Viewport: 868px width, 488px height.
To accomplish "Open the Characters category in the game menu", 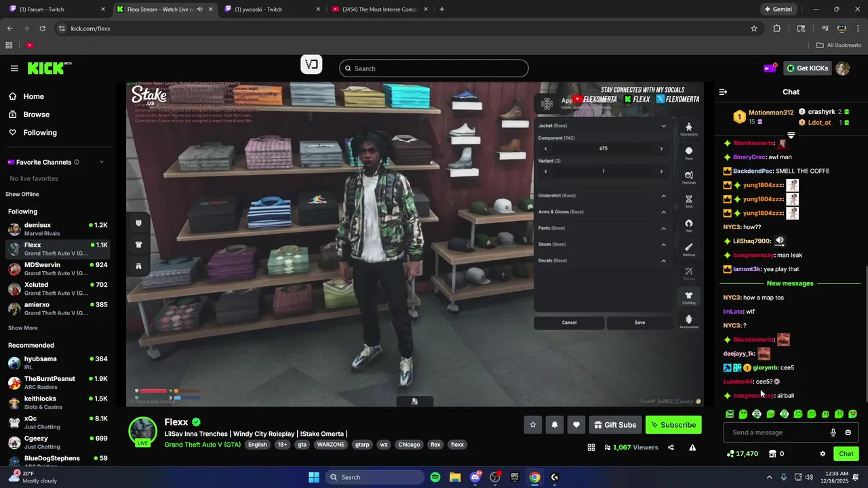I will (689, 129).
